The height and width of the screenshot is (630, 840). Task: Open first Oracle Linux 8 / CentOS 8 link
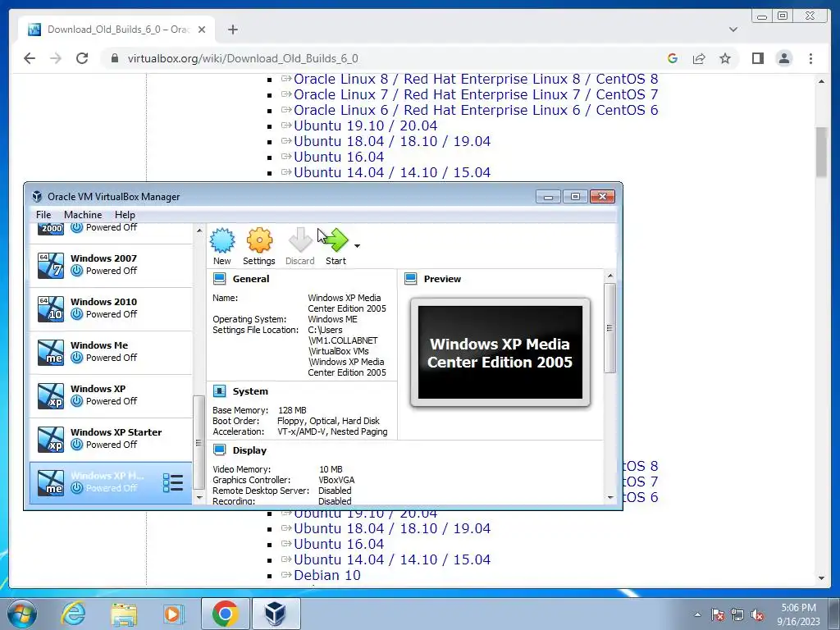pyautogui.click(x=476, y=79)
